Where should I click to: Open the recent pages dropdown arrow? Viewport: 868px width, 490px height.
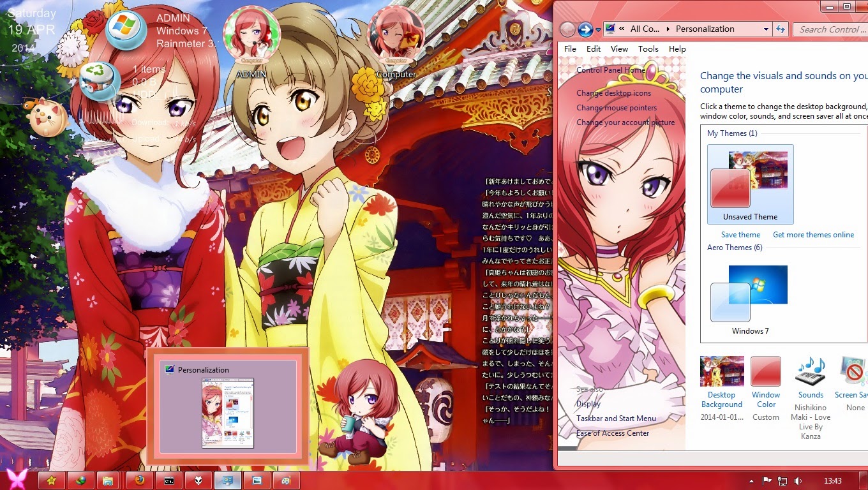[x=598, y=30]
